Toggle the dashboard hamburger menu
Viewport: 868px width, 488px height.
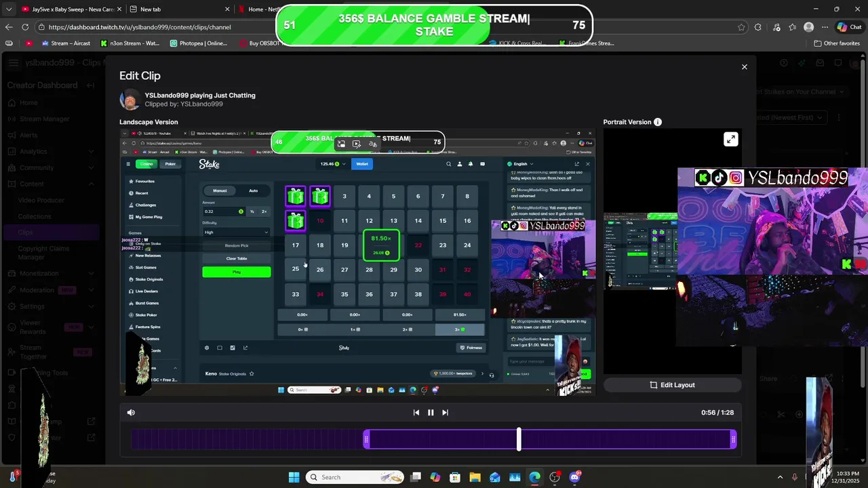pyautogui.click(x=14, y=63)
